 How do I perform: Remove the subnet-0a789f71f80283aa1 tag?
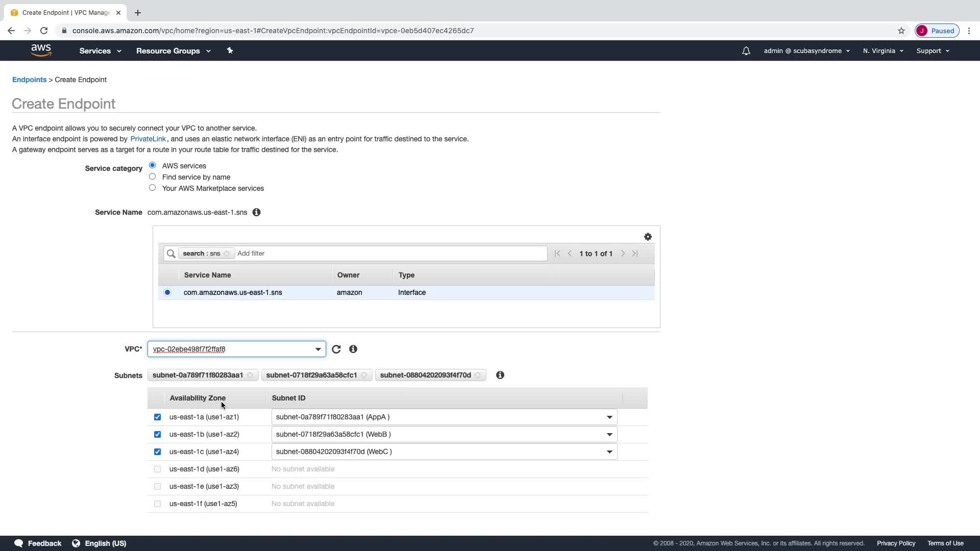click(250, 375)
